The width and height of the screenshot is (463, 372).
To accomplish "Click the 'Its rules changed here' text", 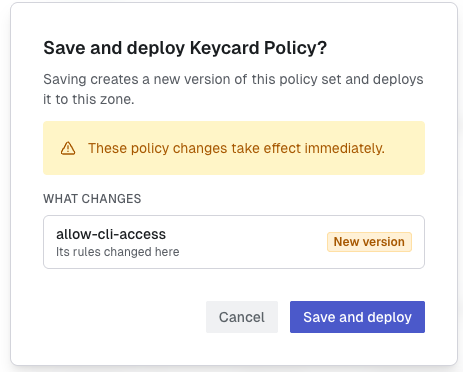I will [x=118, y=252].
